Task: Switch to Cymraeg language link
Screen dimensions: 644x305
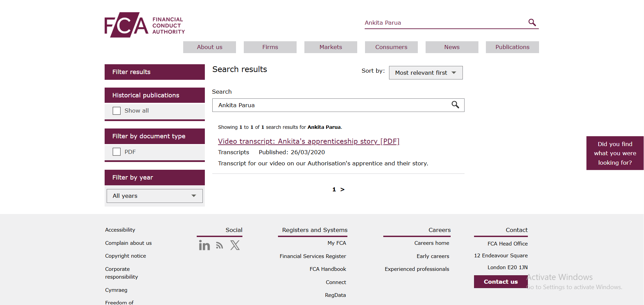Action: click(116, 290)
